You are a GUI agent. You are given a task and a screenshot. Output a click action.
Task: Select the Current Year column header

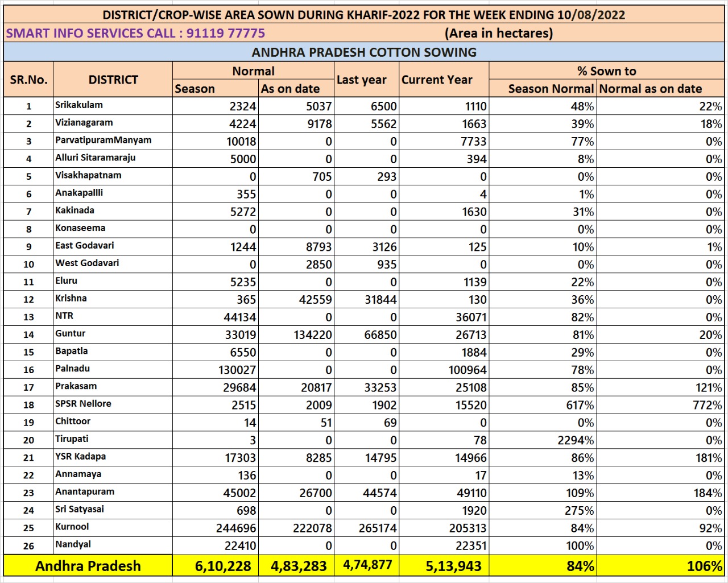pos(444,80)
